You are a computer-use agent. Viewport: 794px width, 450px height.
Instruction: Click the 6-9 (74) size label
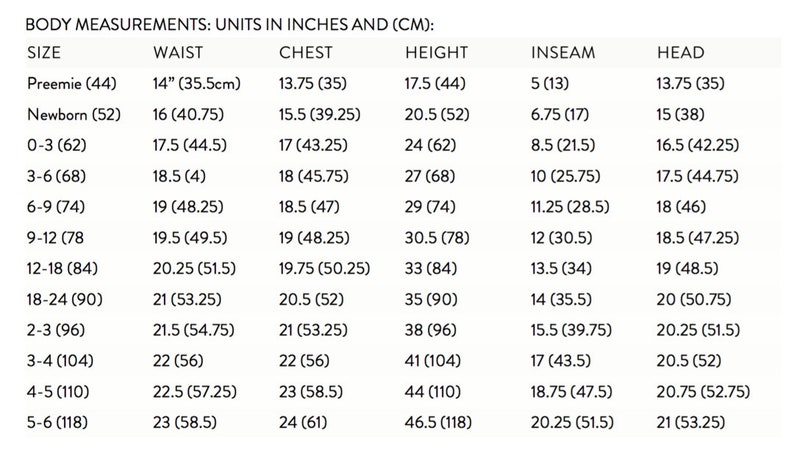(56, 207)
